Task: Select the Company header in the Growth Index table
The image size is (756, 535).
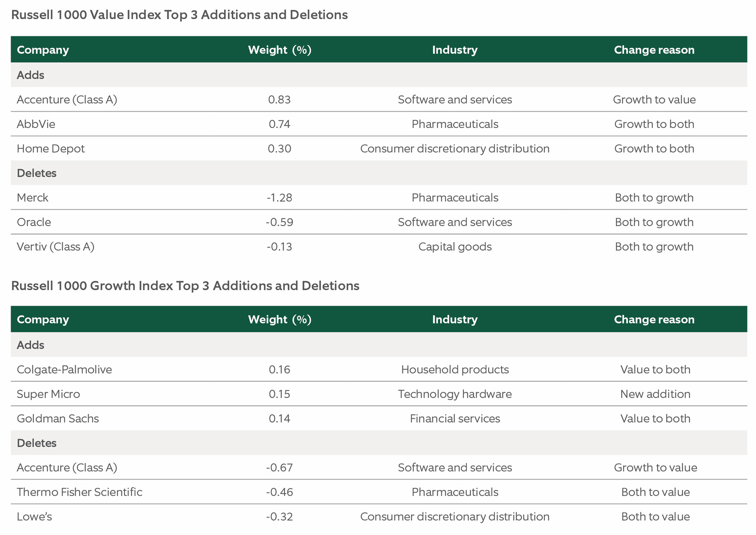Action: (x=43, y=319)
